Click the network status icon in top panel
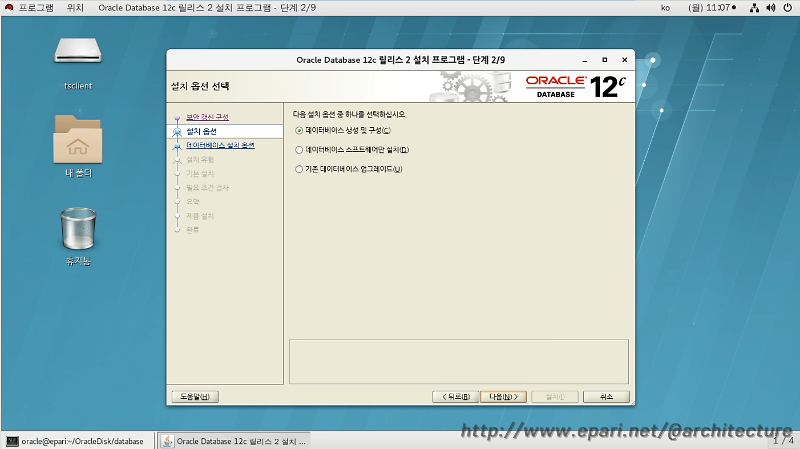This screenshot has width=800, height=449. pos(754,8)
